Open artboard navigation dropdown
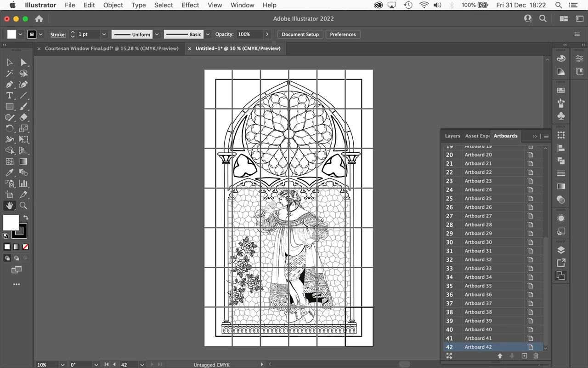 pos(142,365)
